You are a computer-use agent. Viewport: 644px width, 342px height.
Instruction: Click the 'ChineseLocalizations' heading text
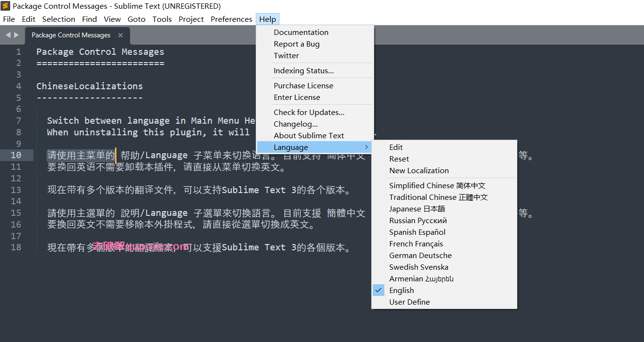[90, 86]
